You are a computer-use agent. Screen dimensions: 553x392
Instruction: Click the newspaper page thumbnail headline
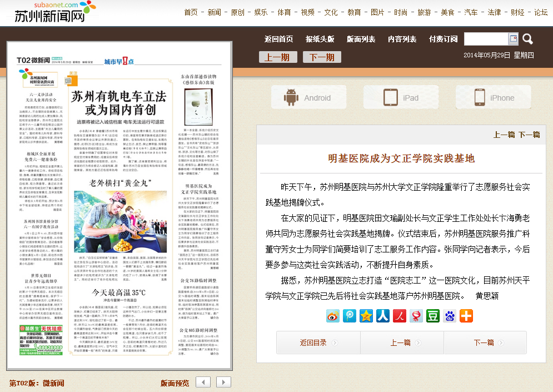[119, 102]
